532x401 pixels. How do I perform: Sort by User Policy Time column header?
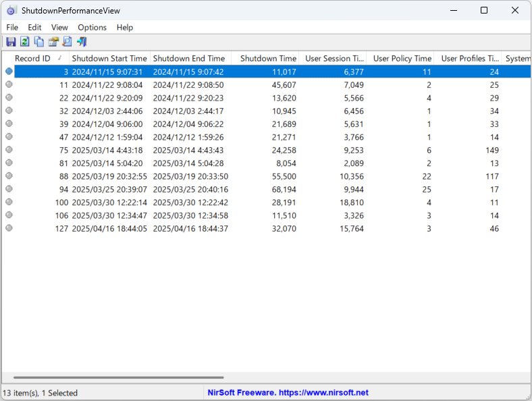point(400,58)
